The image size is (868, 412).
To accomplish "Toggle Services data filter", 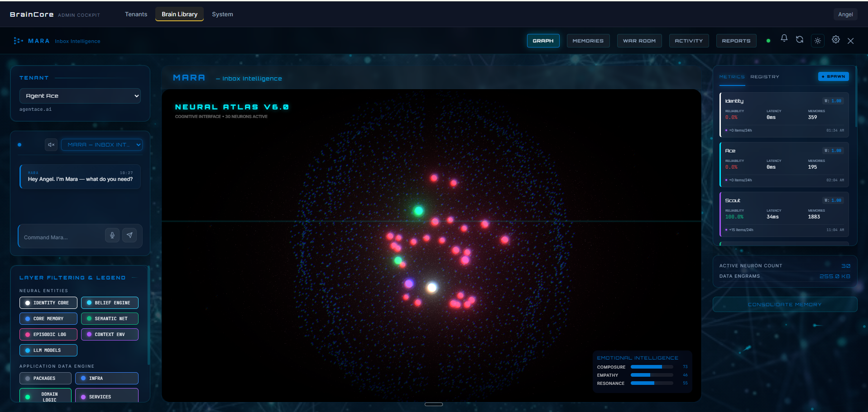I will (x=107, y=395).
